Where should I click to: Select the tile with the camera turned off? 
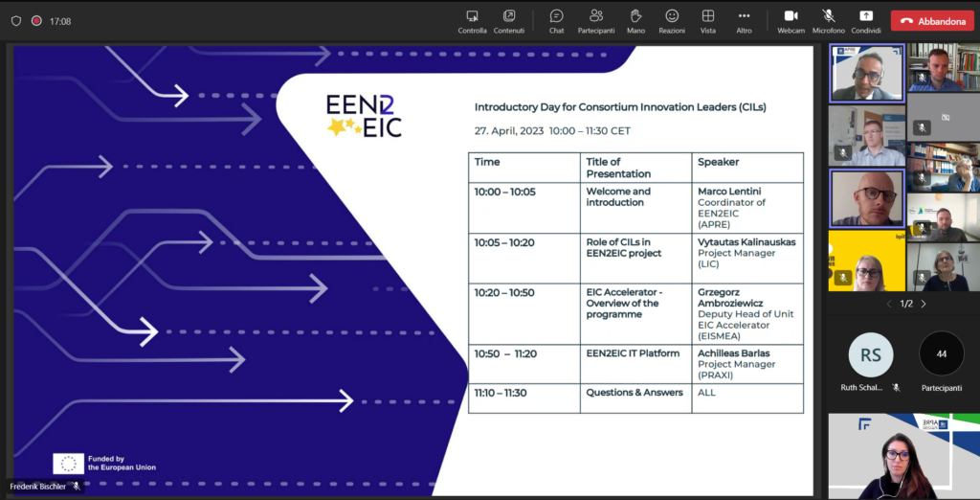tap(944, 117)
